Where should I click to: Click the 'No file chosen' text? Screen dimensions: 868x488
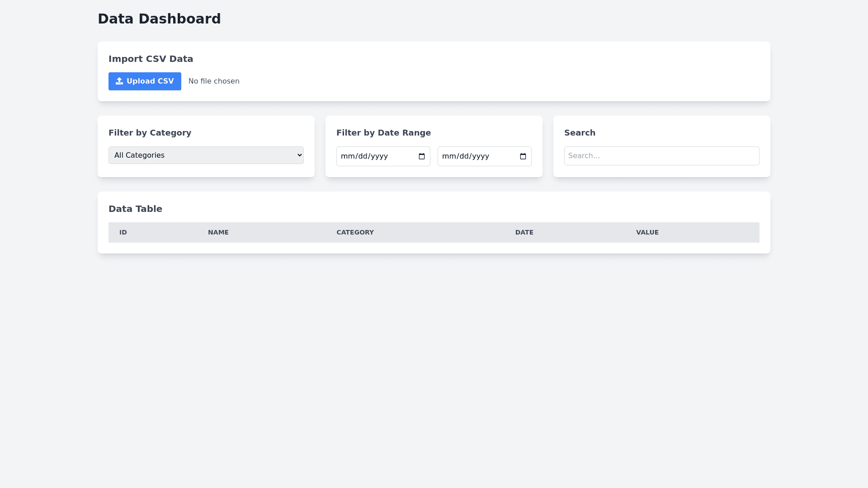point(214,81)
